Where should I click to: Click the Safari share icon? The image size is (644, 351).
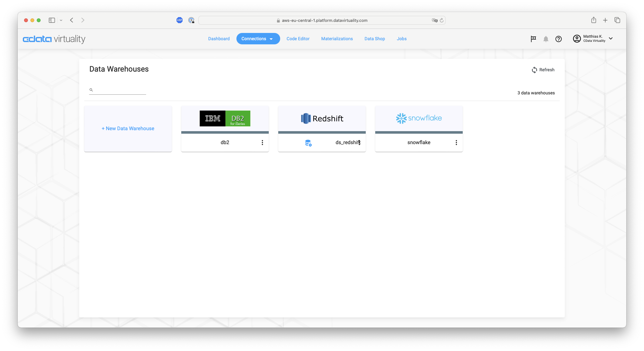tap(594, 20)
